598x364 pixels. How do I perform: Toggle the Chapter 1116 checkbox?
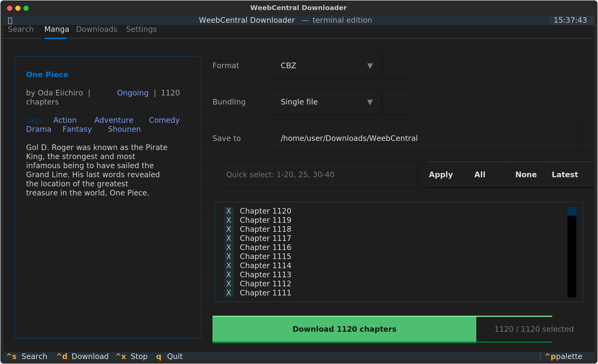[229, 247]
